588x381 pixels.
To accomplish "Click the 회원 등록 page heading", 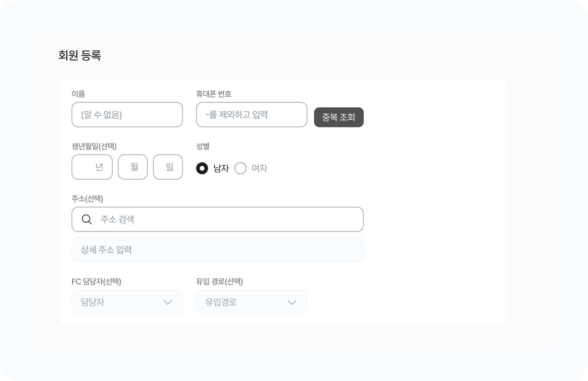I will [80, 55].
